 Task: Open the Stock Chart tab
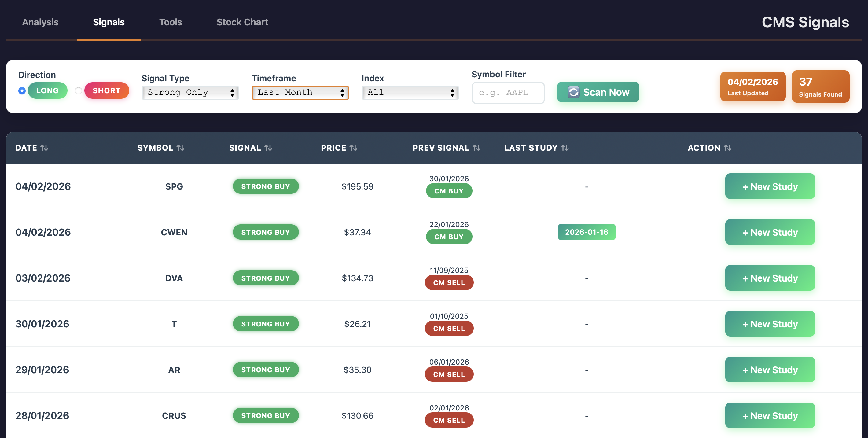click(x=242, y=22)
